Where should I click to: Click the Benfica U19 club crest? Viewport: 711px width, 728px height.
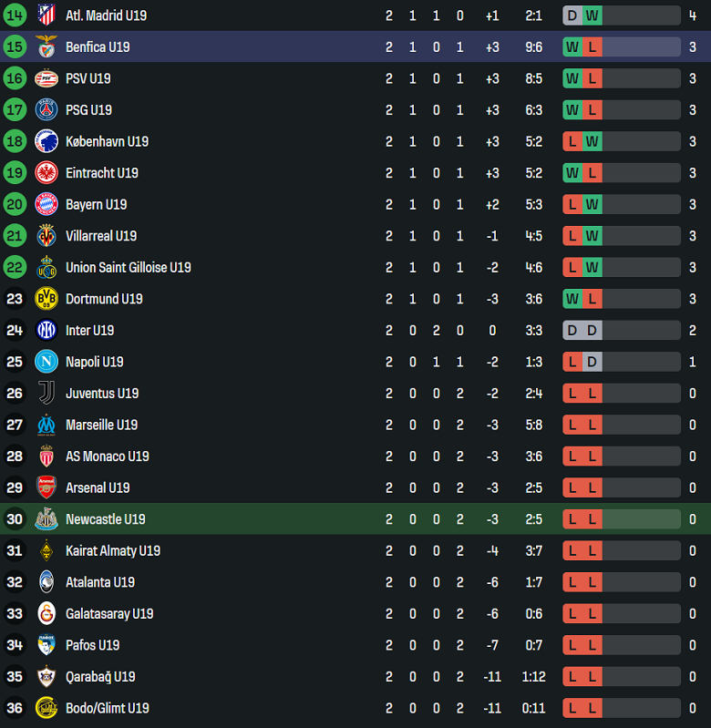click(46, 47)
